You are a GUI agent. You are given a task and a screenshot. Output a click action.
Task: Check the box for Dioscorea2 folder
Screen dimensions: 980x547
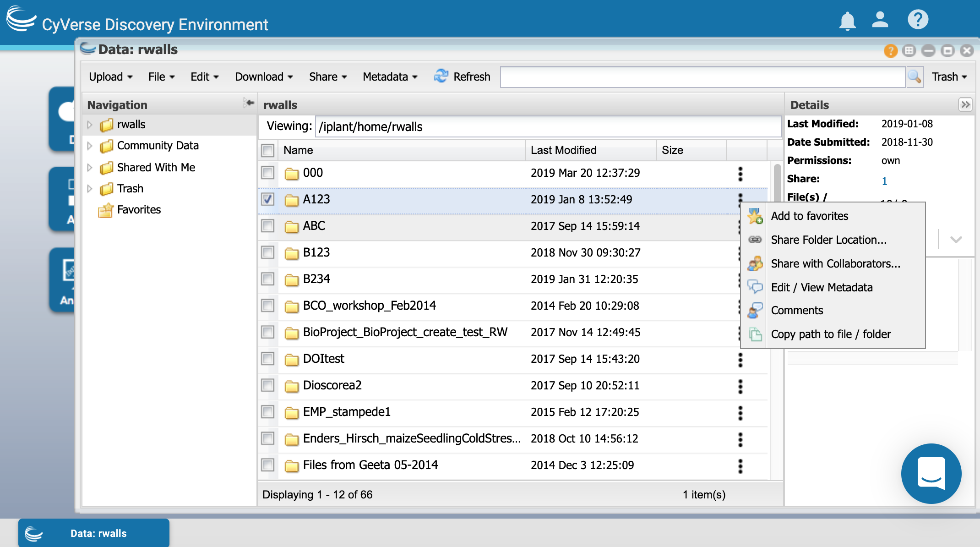tap(267, 385)
